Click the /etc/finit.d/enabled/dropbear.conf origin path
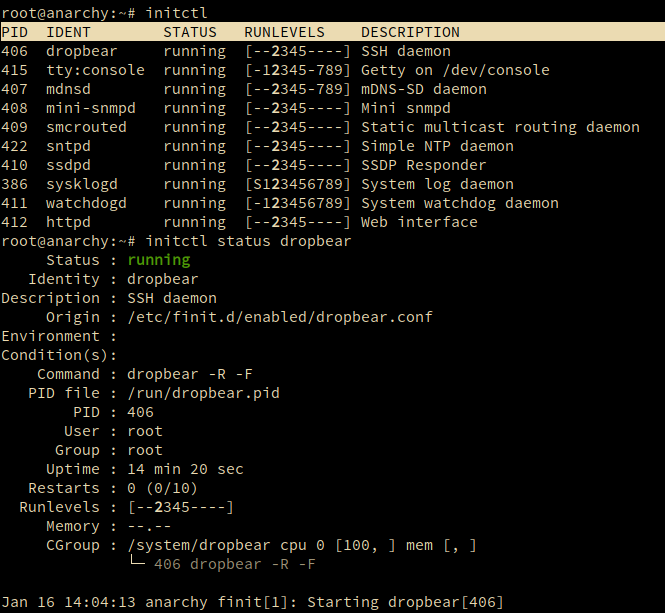 tap(280, 317)
